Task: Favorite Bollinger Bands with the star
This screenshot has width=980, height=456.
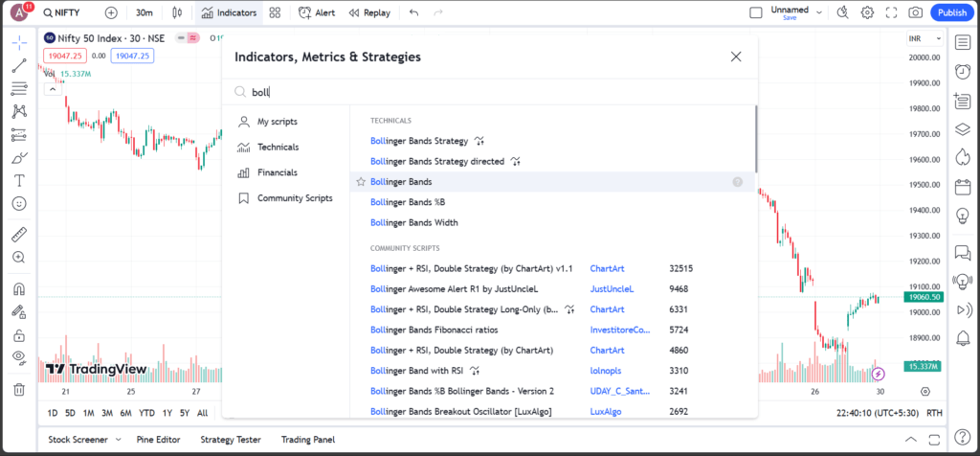Action: click(361, 182)
